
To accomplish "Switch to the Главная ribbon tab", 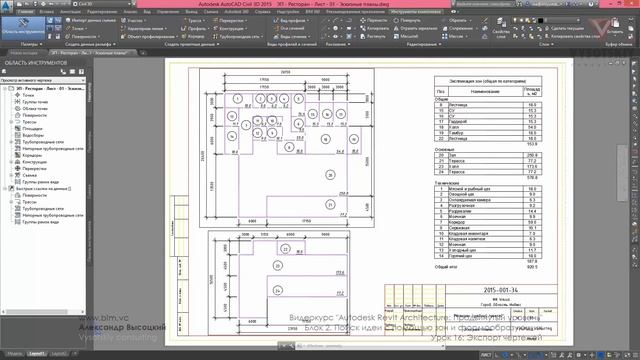I will tap(25, 12).
